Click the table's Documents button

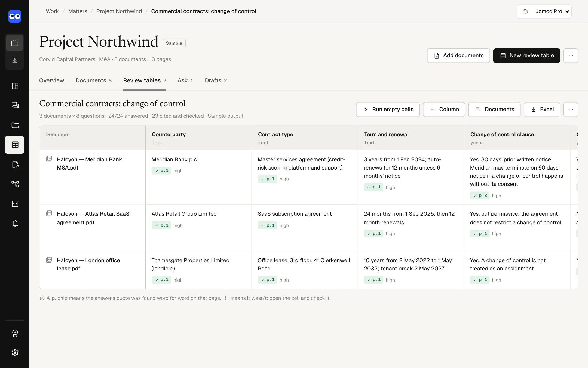pyautogui.click(x=494, y=110)
